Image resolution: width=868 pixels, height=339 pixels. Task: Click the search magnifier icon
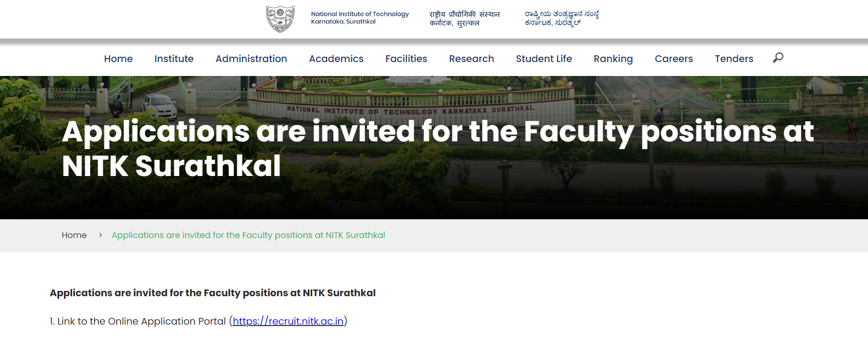click(778, 58)
